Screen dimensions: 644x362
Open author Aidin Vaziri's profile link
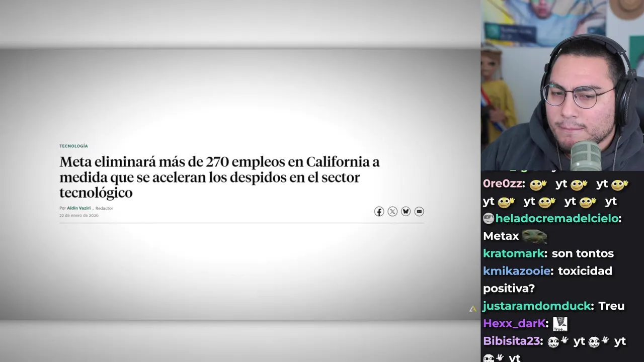78,208
